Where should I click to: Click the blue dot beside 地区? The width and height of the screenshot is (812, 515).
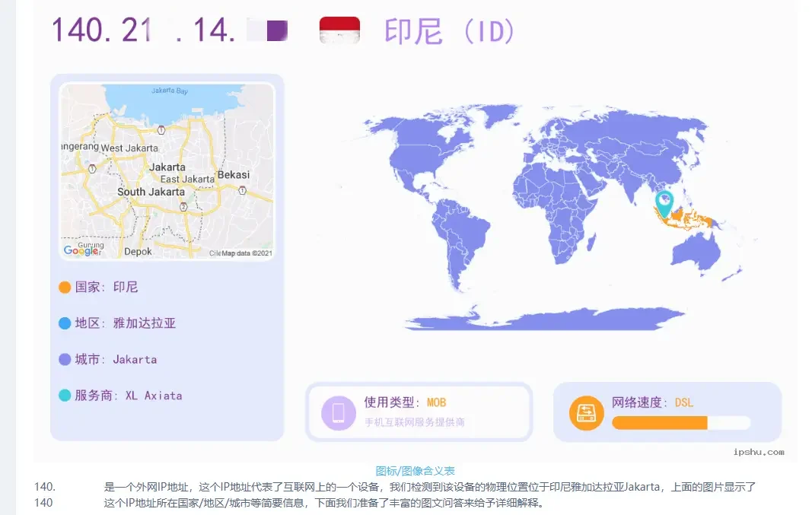click(x=65, y=323)
